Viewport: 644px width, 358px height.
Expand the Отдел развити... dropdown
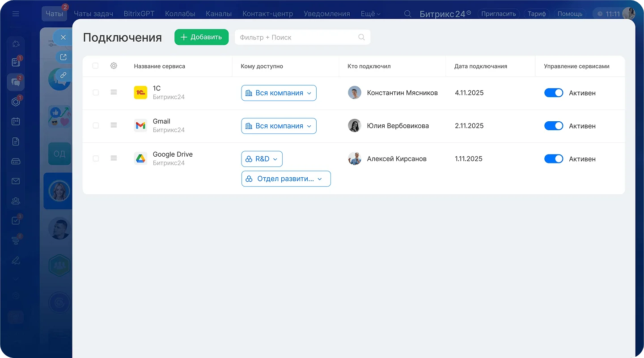tap(286, 179)
